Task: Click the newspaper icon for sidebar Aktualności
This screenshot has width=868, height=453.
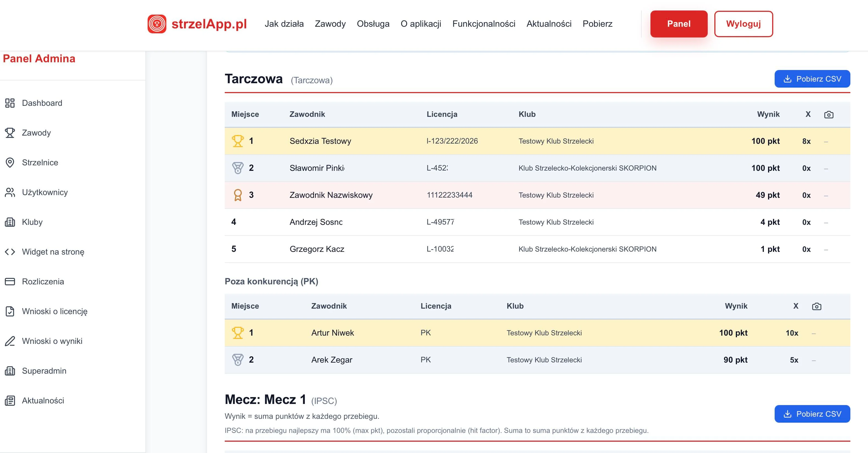Action: click(x=10, y=401)
